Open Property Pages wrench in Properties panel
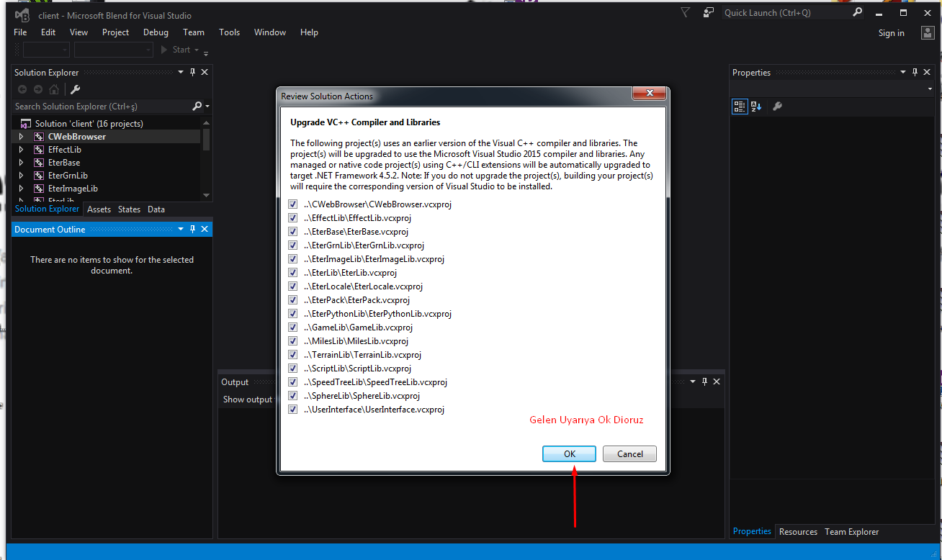The width and height of the screenshot is (942, 560). 777,107
